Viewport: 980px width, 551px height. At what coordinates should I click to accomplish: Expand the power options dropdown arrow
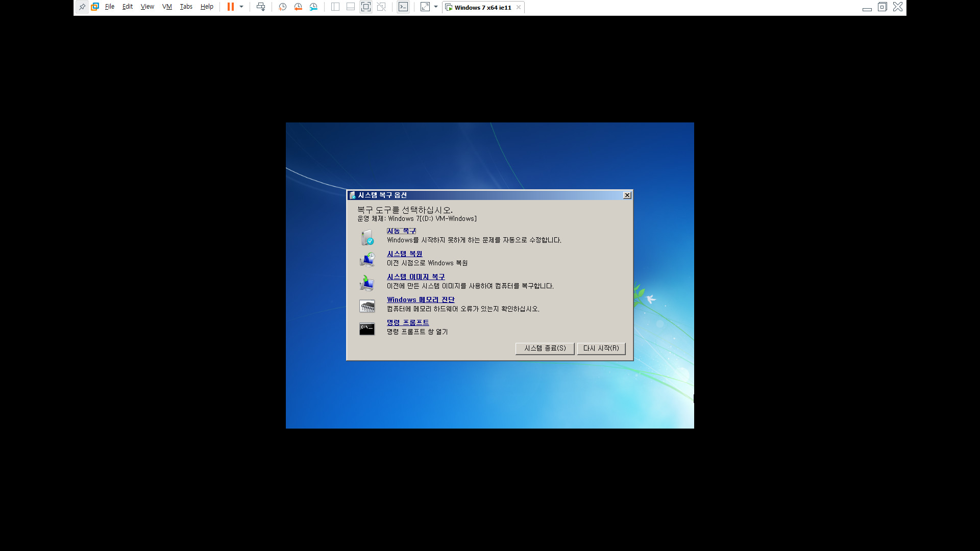pos(241,7)
